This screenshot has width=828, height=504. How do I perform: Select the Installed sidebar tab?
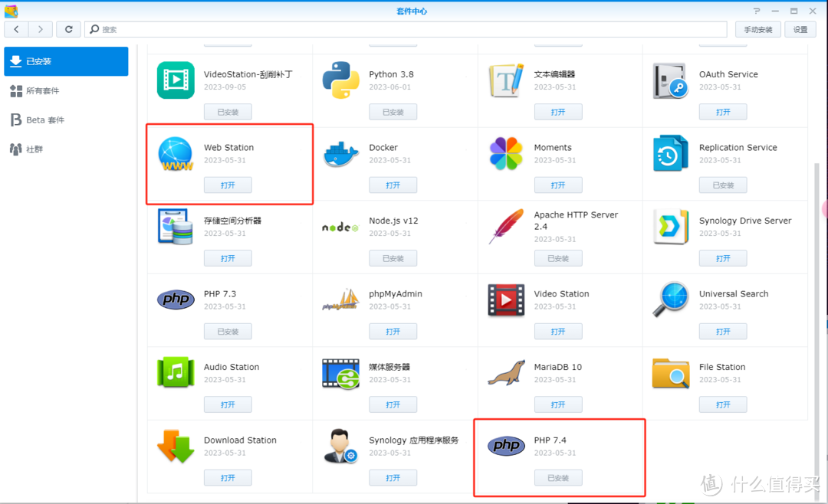66,61
